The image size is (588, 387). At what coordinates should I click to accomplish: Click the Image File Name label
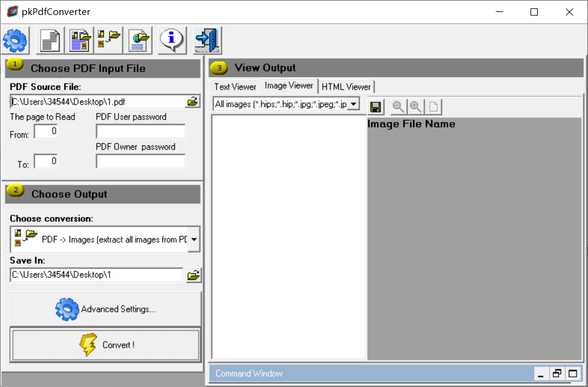(x=411, y=124)
